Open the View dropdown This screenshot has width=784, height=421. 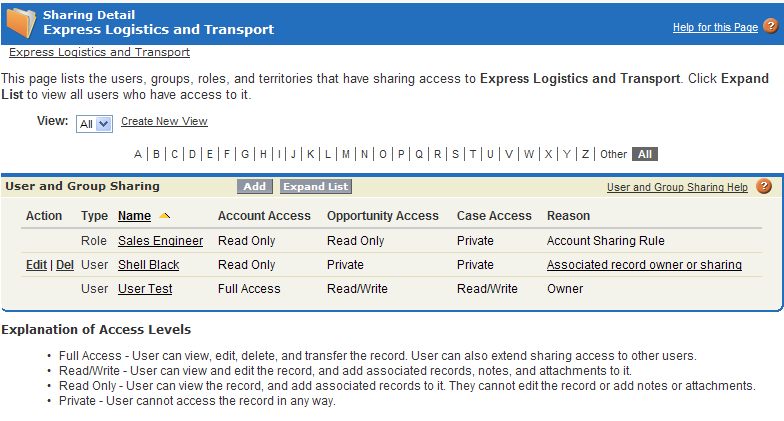95,124
